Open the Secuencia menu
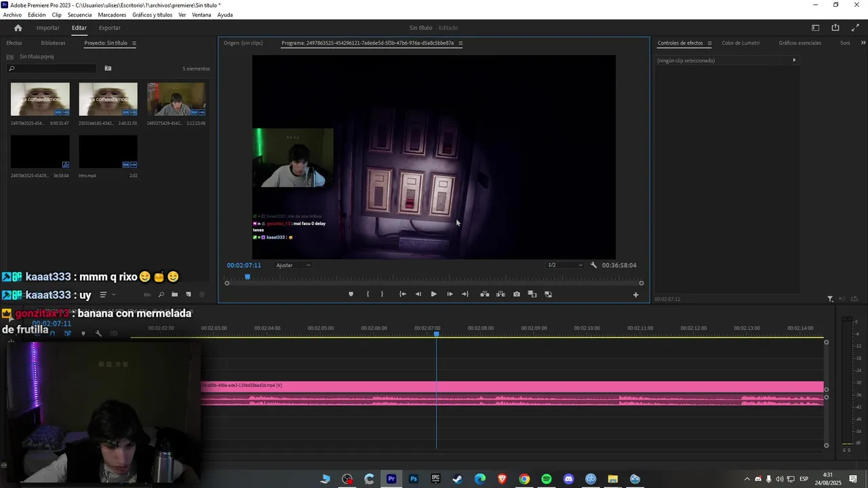 click(x=79, y=15)
